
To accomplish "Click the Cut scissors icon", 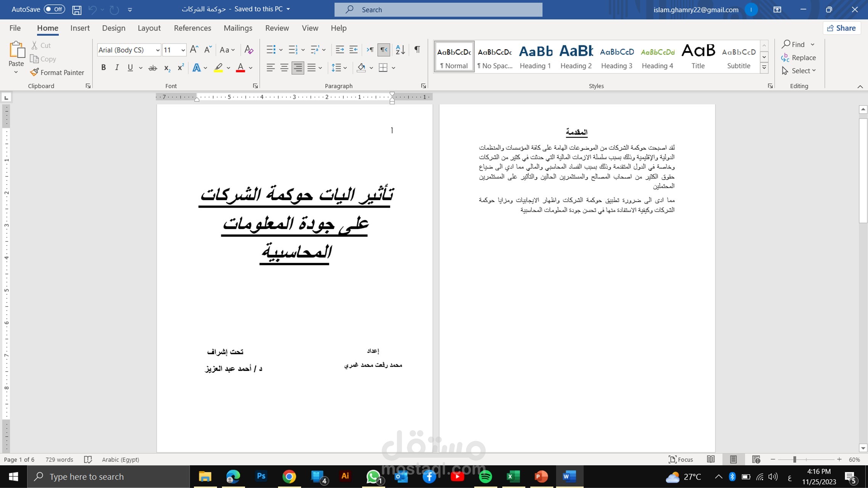I will point(34,45).
